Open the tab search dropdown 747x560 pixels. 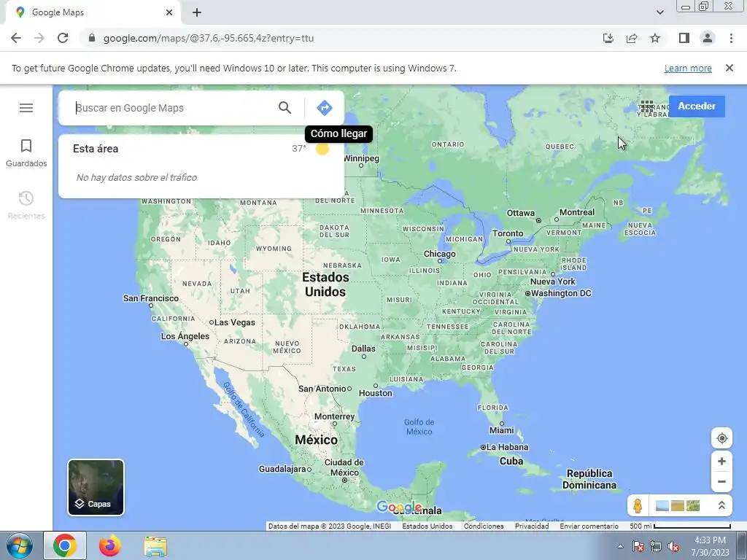point(659,12)
